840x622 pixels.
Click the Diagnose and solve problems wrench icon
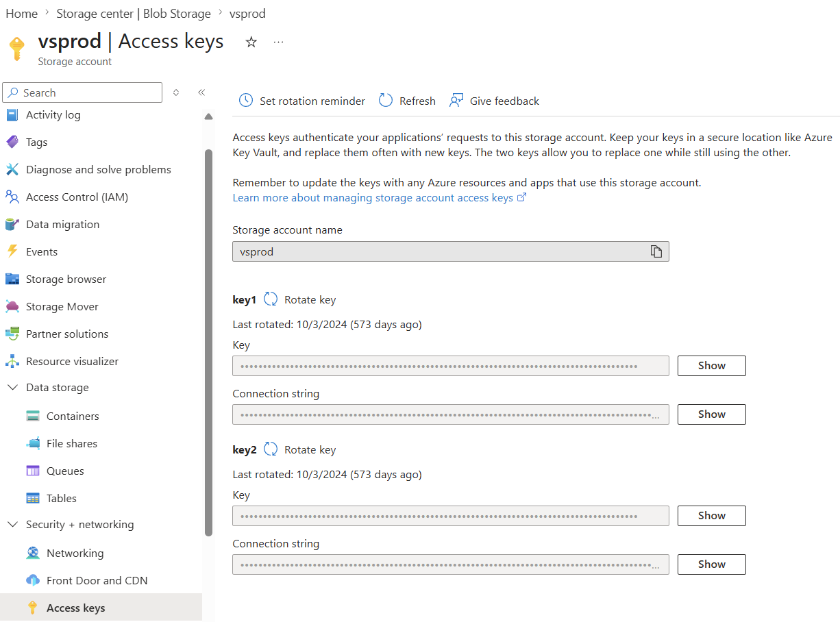point(12,169)
